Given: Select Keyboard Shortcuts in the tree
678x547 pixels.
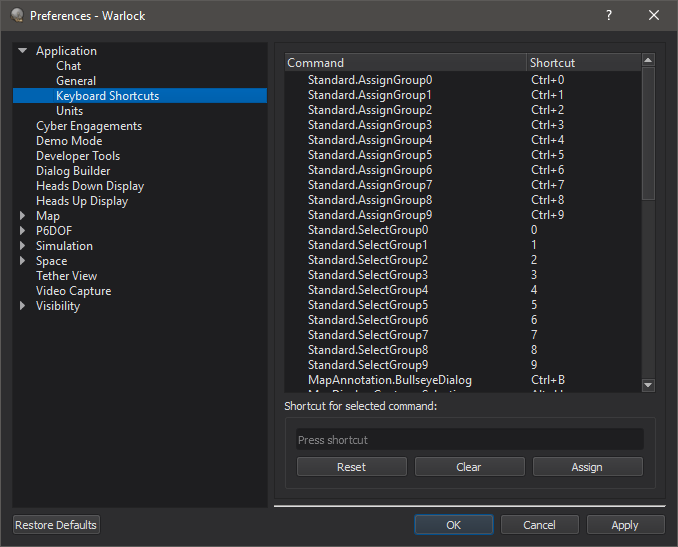Looking at the screenshot, I should point(140,96).
